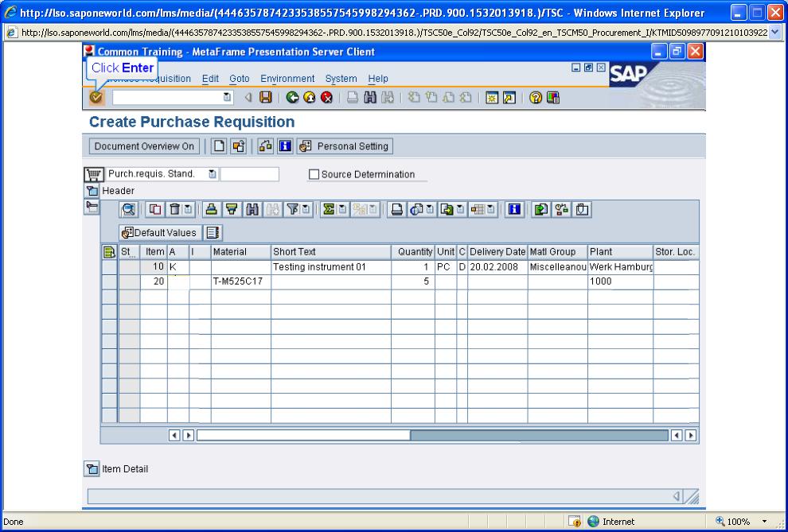788x532 pixels.
Task: Open the Goto menu
Action: tap(240, 78)
